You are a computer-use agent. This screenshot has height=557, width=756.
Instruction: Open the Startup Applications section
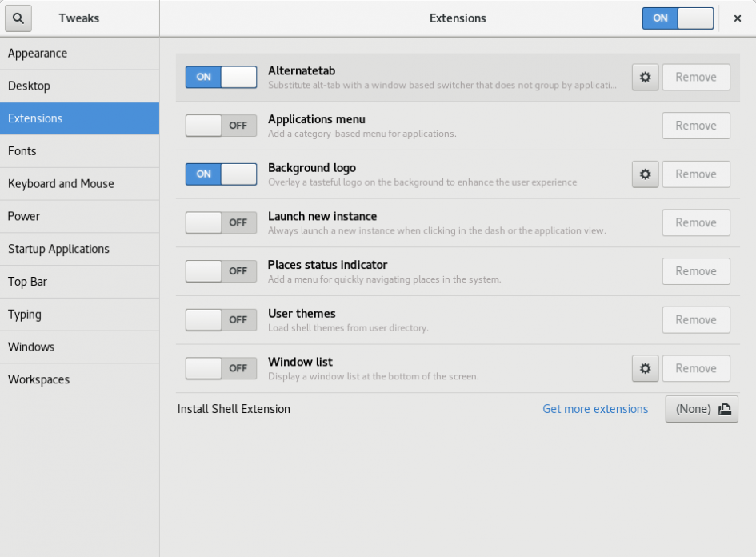pos(58,249)
